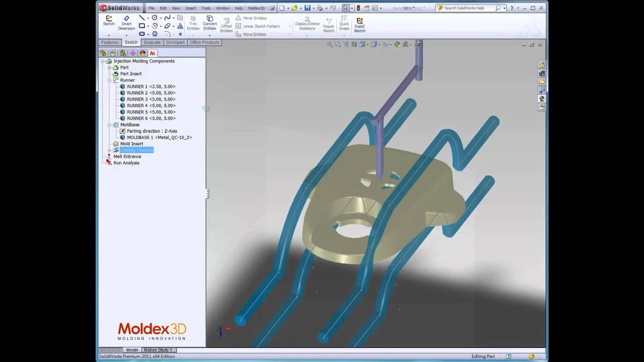Select the Corner Rectangle tool
The image size is (644, 362).
142,26
